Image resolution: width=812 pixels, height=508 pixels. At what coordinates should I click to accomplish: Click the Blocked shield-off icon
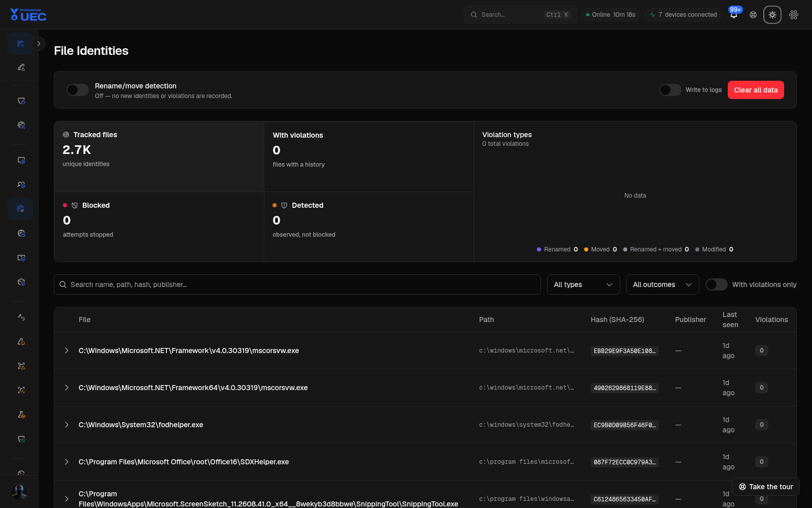coord(75,205)
